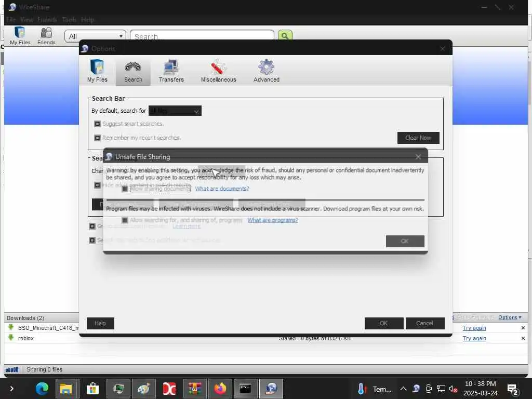
Task: Open Transfers section in Options
Action: tap(171, 71)
